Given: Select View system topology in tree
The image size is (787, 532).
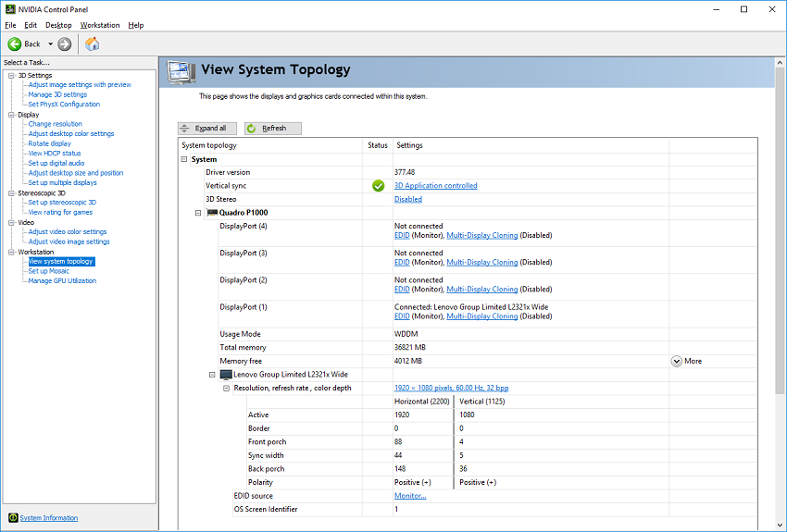Looking at the screenshot, I should [61, 261].
